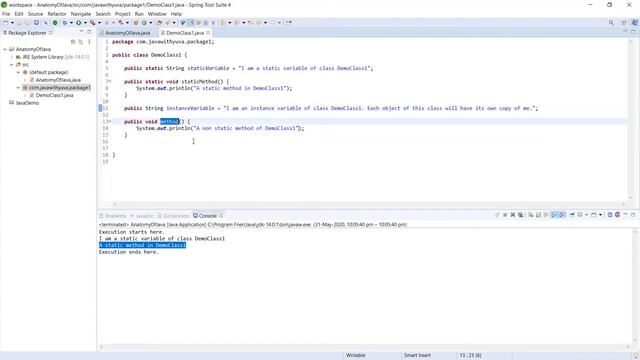Viewport: 640px width, 360px height.
Task: Close the DemoClass1.java editor tab
Action: [208, 33]
